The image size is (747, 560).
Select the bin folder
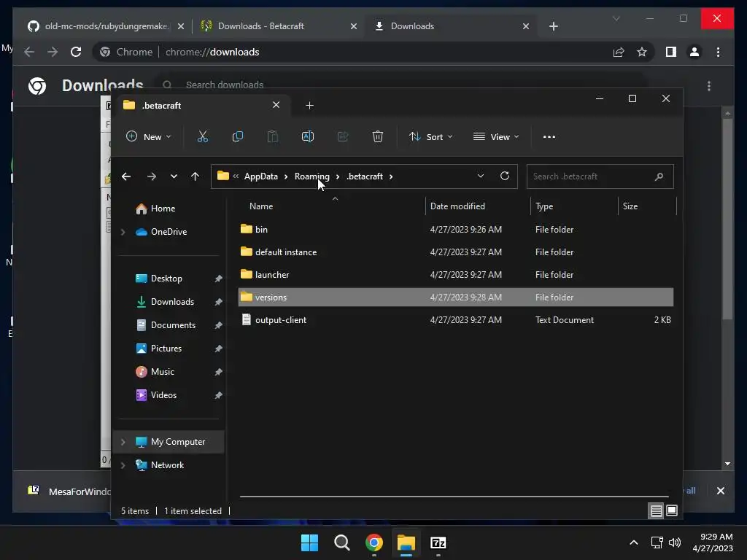point(455,230)
